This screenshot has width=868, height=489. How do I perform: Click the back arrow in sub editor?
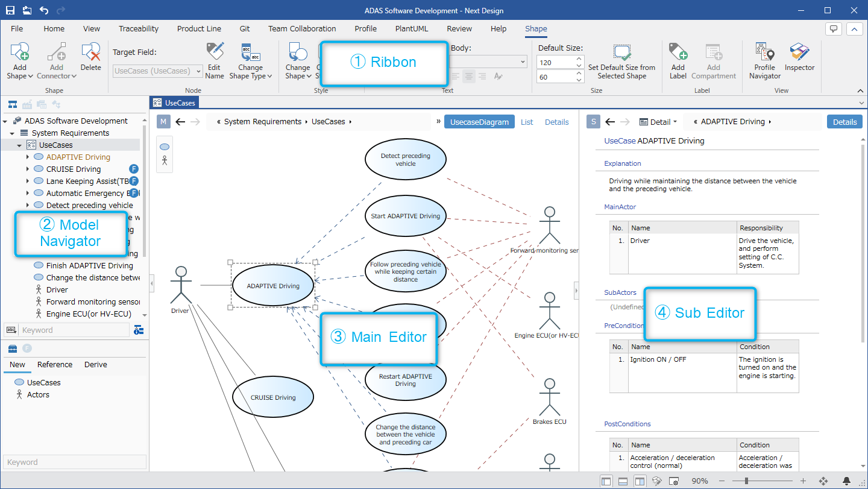click(x=610, y=122)
